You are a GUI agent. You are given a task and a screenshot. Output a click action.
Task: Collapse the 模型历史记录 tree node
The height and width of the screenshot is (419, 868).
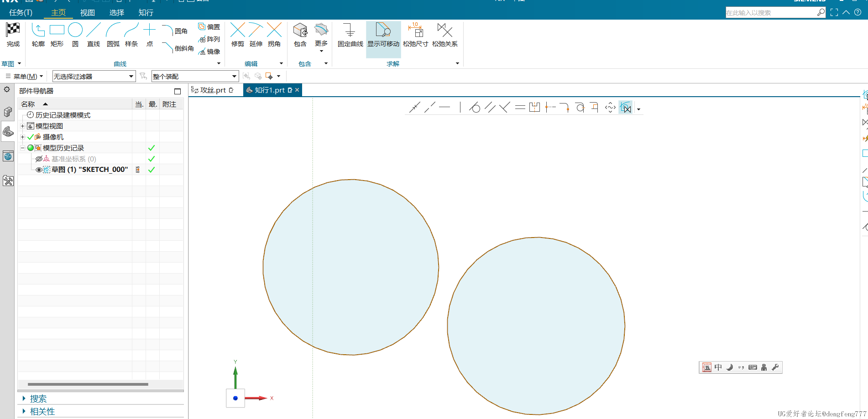(22, 148)
